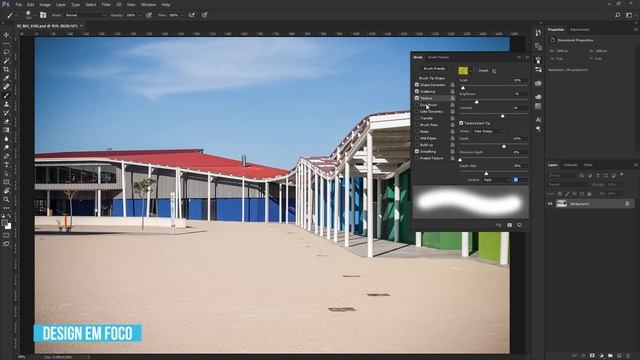Create new brush icon in Brush panel
This screenshot has height=360, width=640.
(519, 225)
